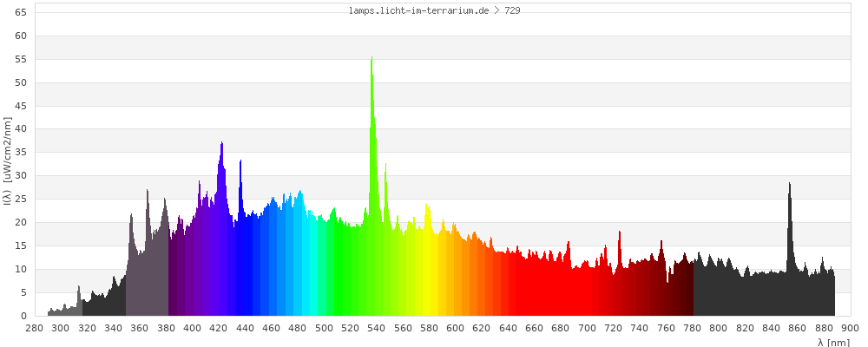Image resolution: width=868 pixels, height=347 pixels.
Task: Click the x-axis tick label 900
Action: coord(850,328)
